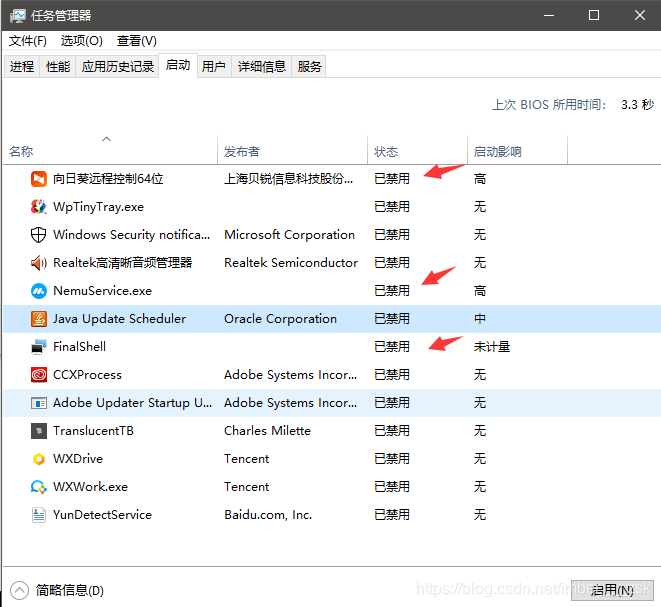Click the Charles Milette publisher cell
The width and height of the screenshot is (661, 607).
click(x=267, y=431)
